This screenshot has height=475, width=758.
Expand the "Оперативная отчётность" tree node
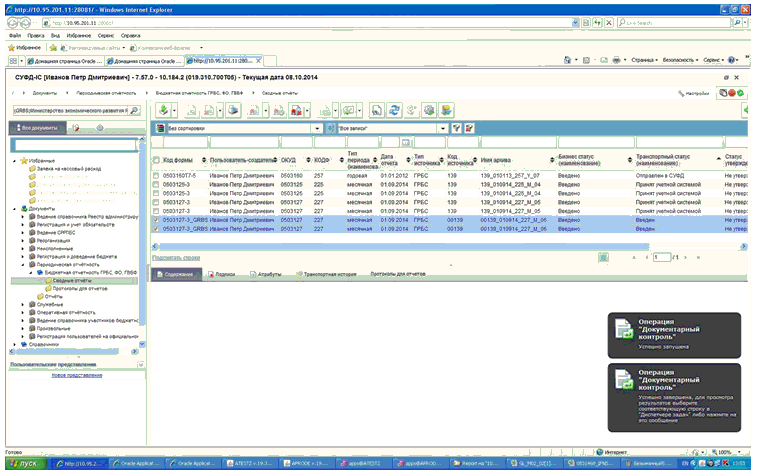(x=24, y=312)
